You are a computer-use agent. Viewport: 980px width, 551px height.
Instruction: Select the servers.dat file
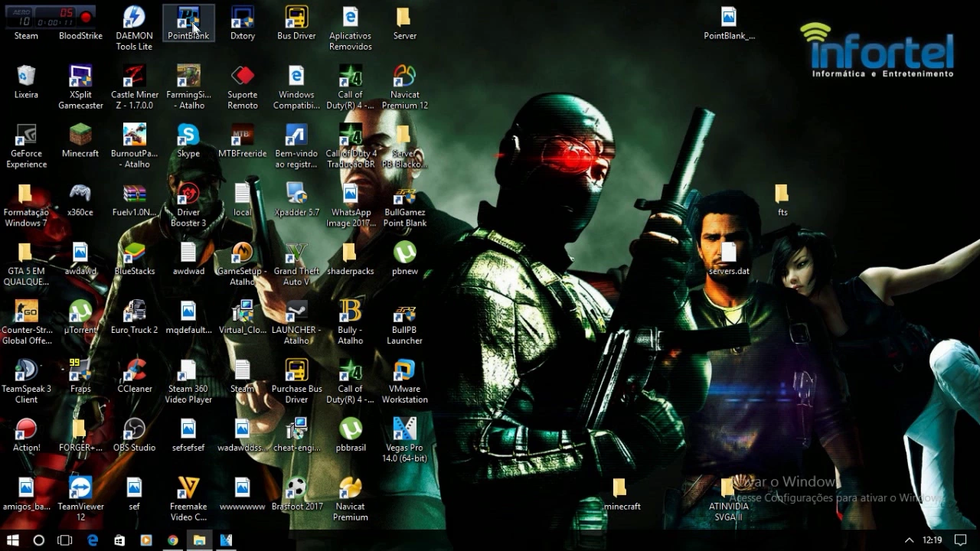click(728, 259)
